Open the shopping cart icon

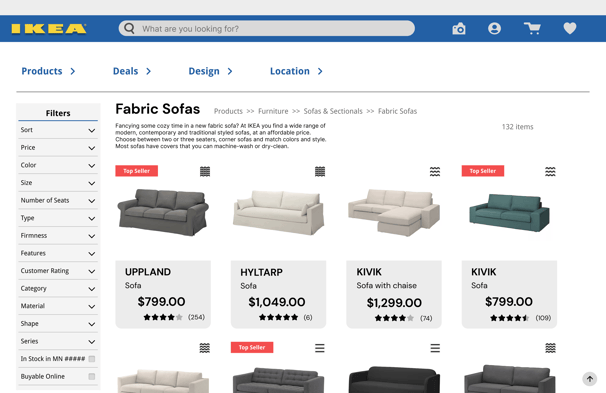coord(532,29)
